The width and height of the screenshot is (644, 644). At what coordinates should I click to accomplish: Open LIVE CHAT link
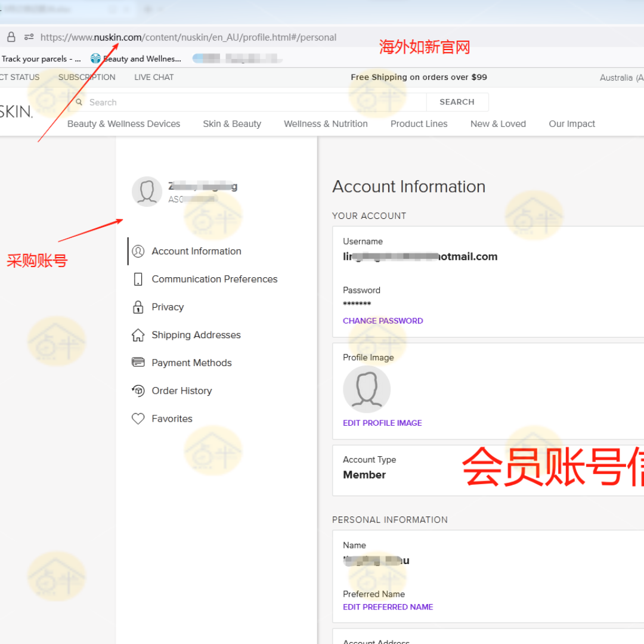tap(154, 77)
